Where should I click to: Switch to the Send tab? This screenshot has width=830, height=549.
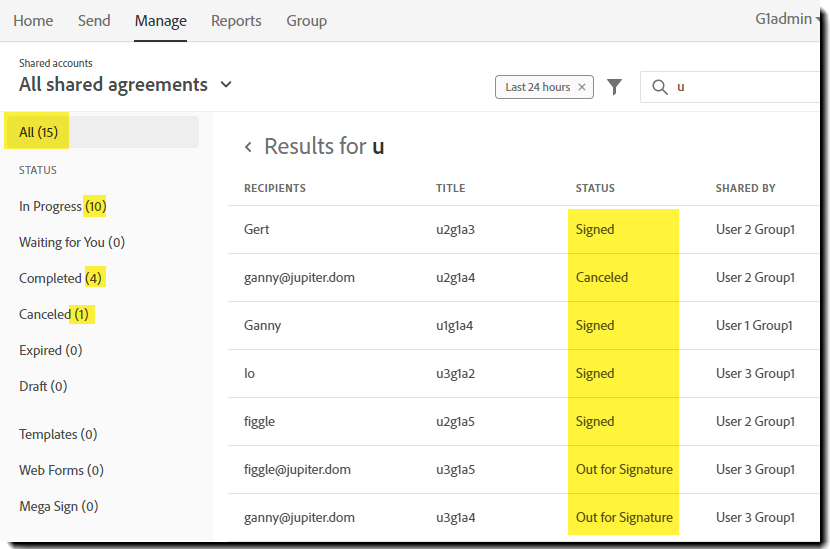[94, 20]
